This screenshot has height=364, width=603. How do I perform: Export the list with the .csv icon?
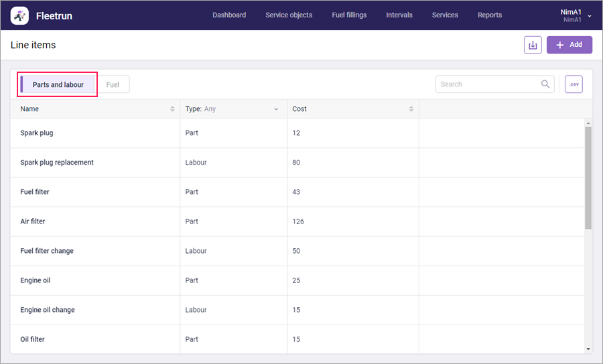coord(574,84)
